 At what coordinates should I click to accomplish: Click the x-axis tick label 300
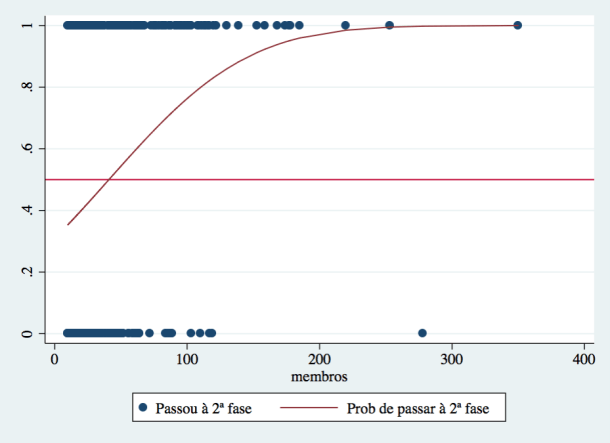point(452,360)
